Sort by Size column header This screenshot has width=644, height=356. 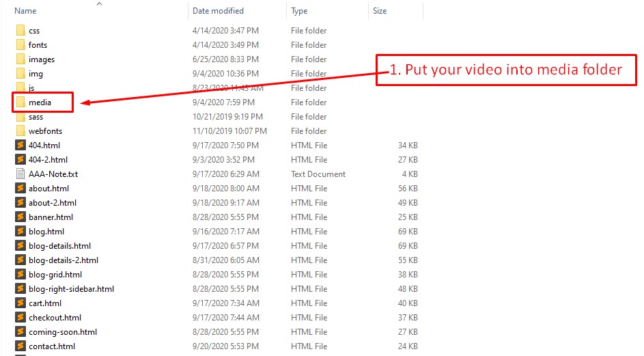[x=380, y=11]
